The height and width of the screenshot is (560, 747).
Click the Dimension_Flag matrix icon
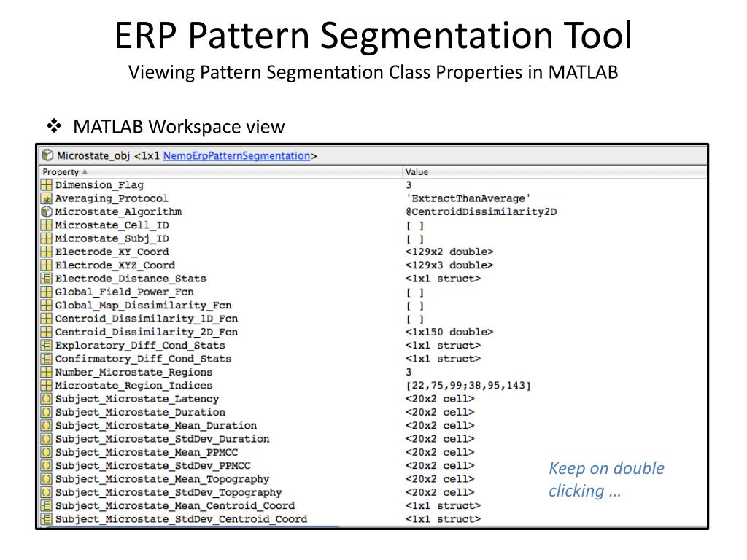tap(46, 184)
